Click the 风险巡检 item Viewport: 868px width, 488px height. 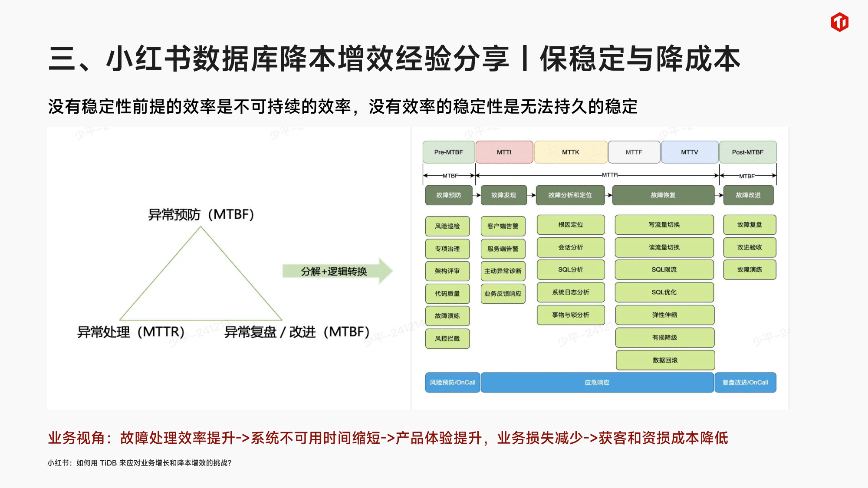[x=447, y=226]
